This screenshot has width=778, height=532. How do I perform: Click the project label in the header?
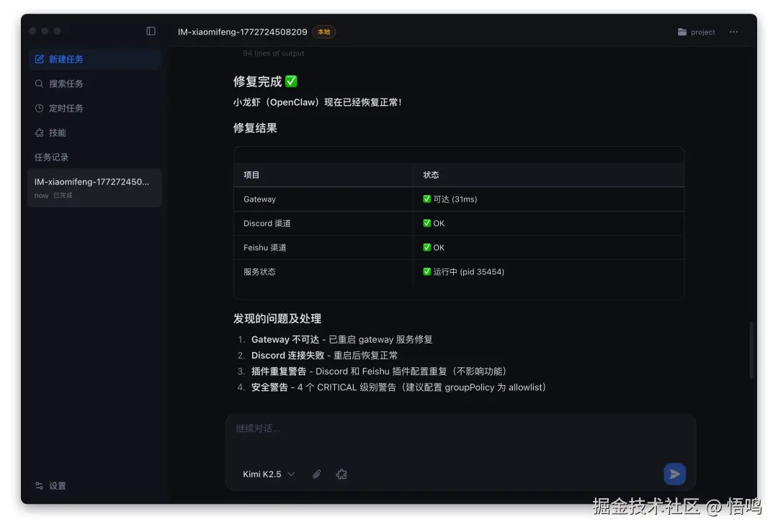coord(705,32)
